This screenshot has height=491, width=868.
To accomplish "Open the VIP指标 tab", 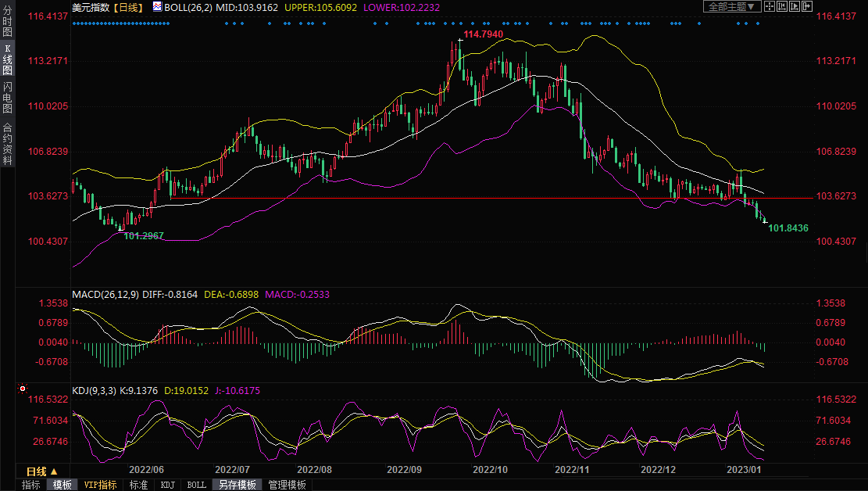I will 100,485.
